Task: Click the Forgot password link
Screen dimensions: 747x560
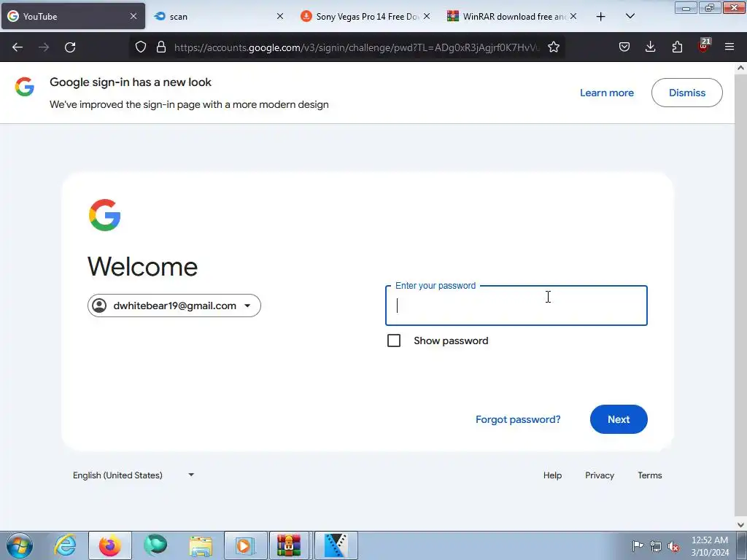Action: click(518, 419)
